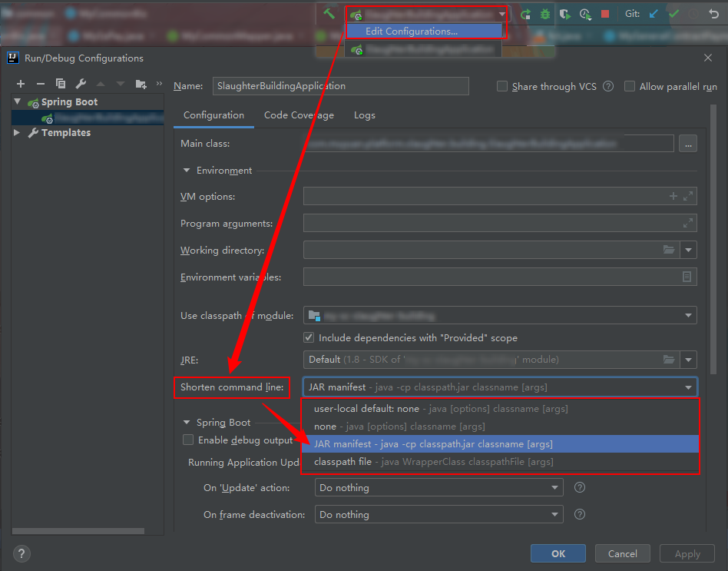Browse Working directory folder icon
The width and height of the screenshot is (728, 571).
(x=669, y=250)
